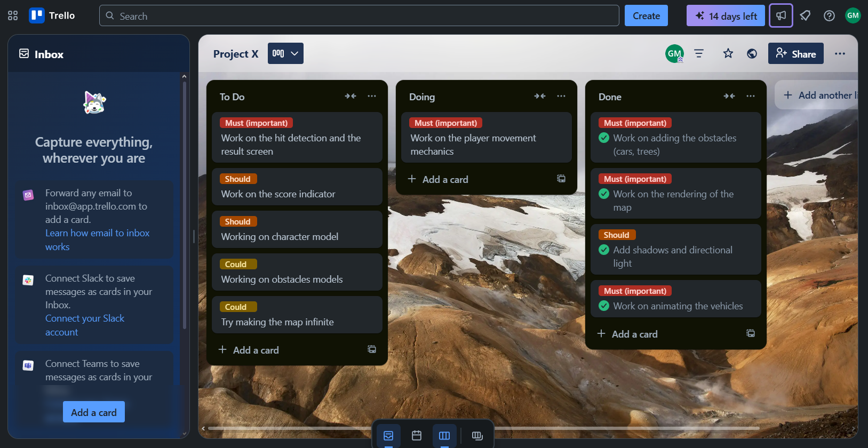The width and height of the screenshot is (868, 448).
Task: Open the board view switcher dropdown
Action: tap(285, 53)
